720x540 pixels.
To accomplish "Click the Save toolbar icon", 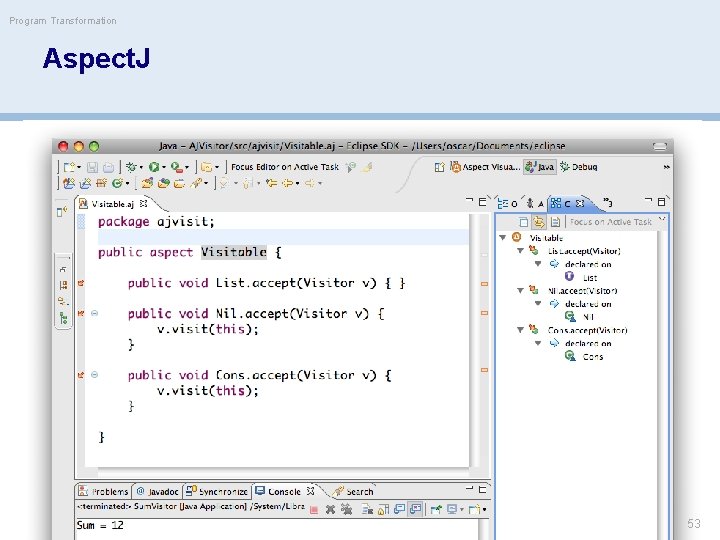I will click(92, 167).
